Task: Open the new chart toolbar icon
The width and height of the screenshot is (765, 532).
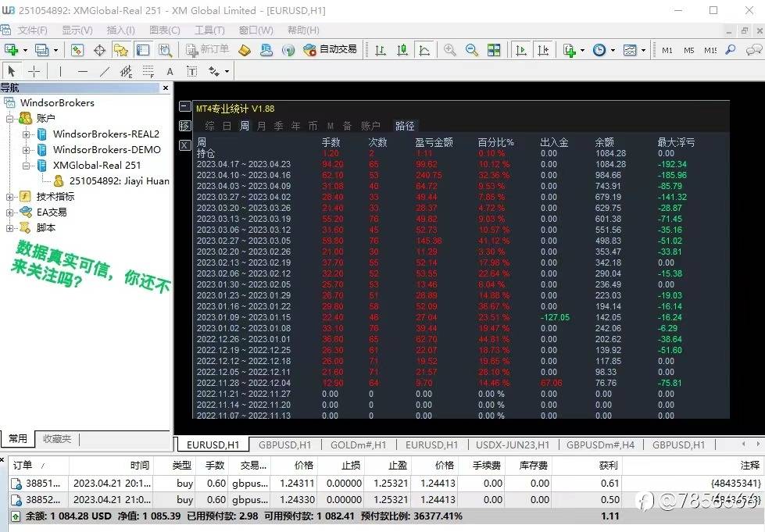Action: (11, 50)
